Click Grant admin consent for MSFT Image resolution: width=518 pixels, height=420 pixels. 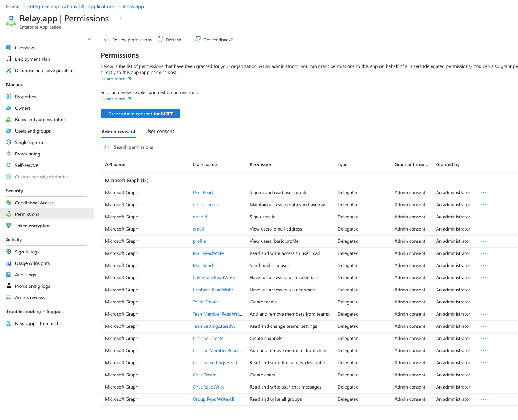click(x=140, y=113)
